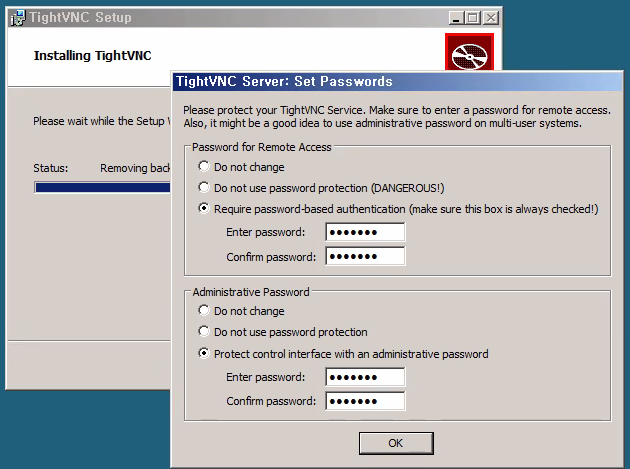The image size is (630, 469).
Task: Minimize the TightVNC Setup window
Action: 456,18
